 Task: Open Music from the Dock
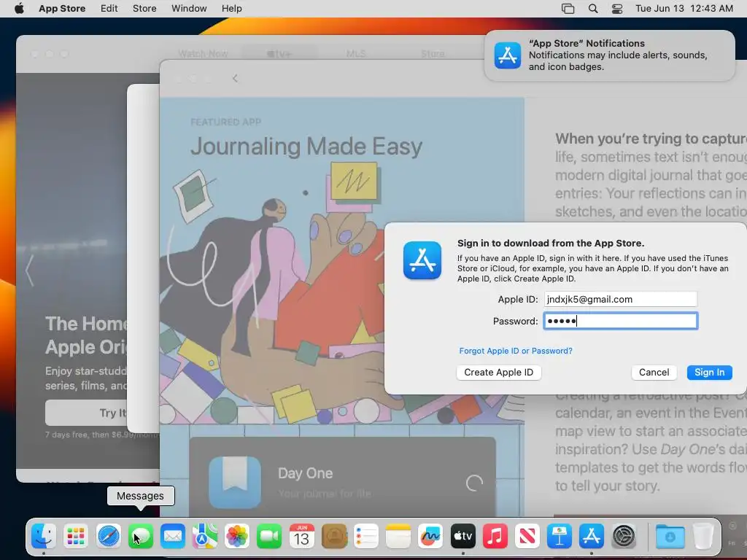coord(495,537)
